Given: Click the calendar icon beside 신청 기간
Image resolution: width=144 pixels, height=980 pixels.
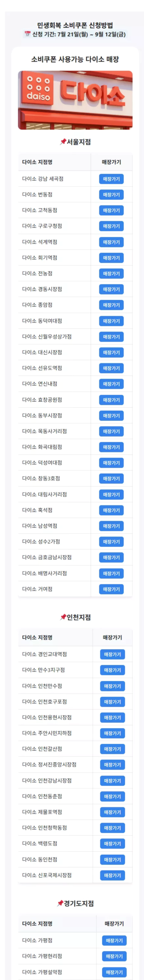Looking at the screenshot, I should point(27,34).
